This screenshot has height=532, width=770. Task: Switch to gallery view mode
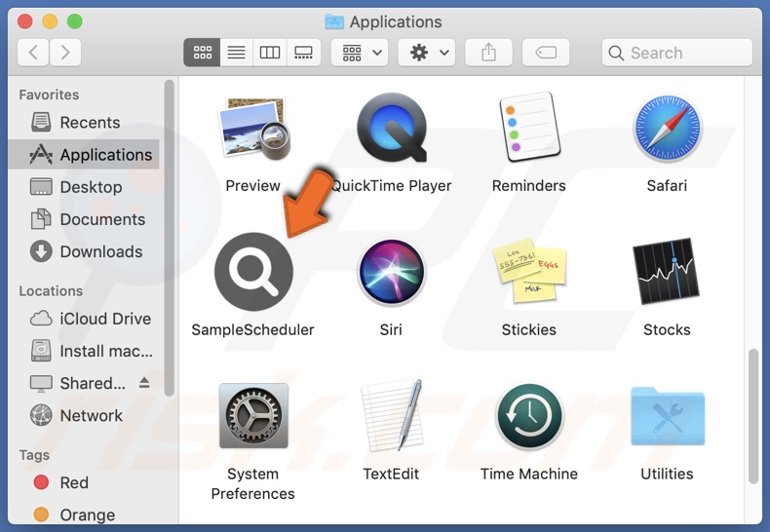(303, 53)
